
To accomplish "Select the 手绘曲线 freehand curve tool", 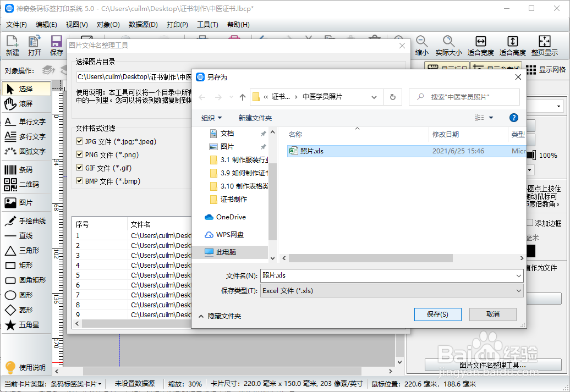I will point(26,221).
